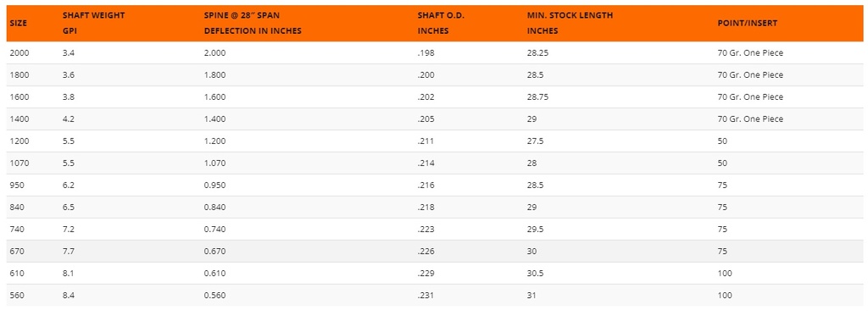
Task: Click the 0.950 spine deflection cell
Action: pos(214,185)
